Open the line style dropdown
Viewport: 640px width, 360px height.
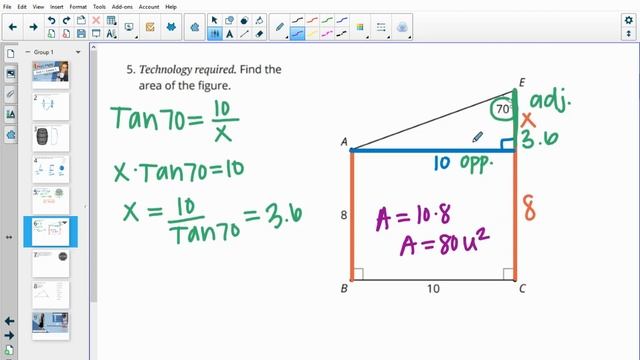point(381,27)
